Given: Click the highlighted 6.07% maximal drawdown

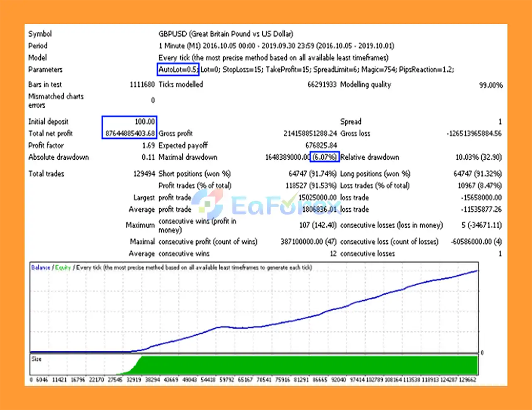Looking at the screenshot, I should [x=325, y=157].
